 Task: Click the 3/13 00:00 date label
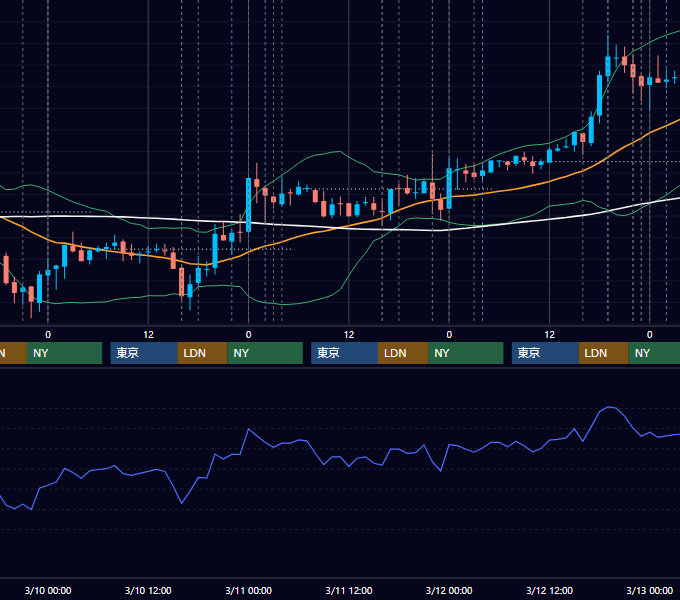650,590
